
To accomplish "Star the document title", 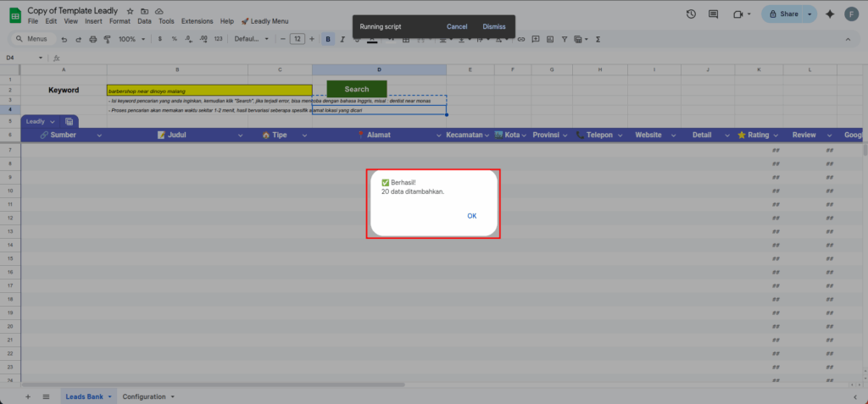I will click(131, 10).
